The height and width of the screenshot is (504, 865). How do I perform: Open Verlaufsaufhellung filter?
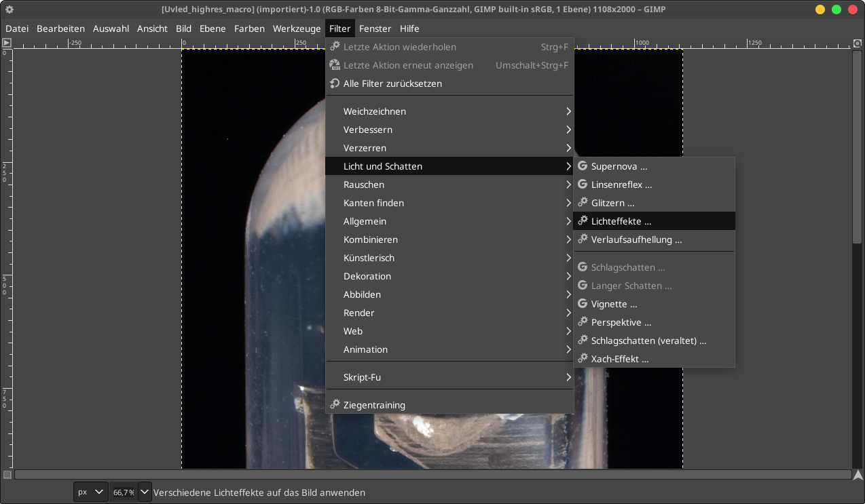tap(654, 239)
